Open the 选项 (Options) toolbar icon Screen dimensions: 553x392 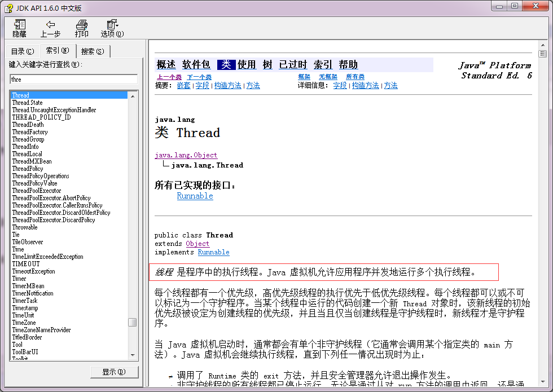click(x=112, y=28)
